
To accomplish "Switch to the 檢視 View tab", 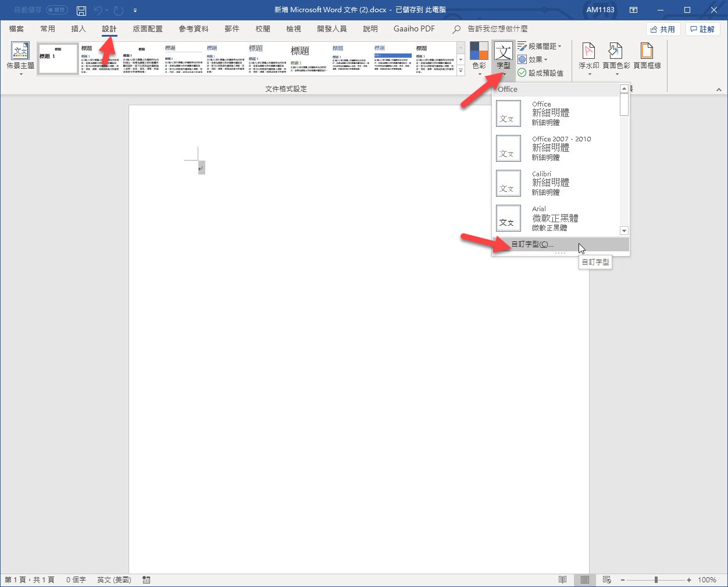I will coord(294,29).
